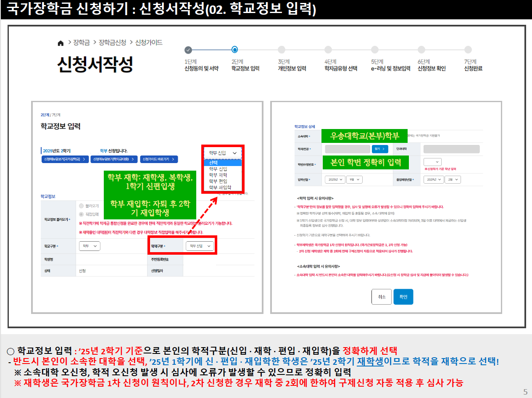The height and width of the screenshot is (398, 532).
Task: Choose 학부 재학 option in the list
Action: (x=223, y=175)
